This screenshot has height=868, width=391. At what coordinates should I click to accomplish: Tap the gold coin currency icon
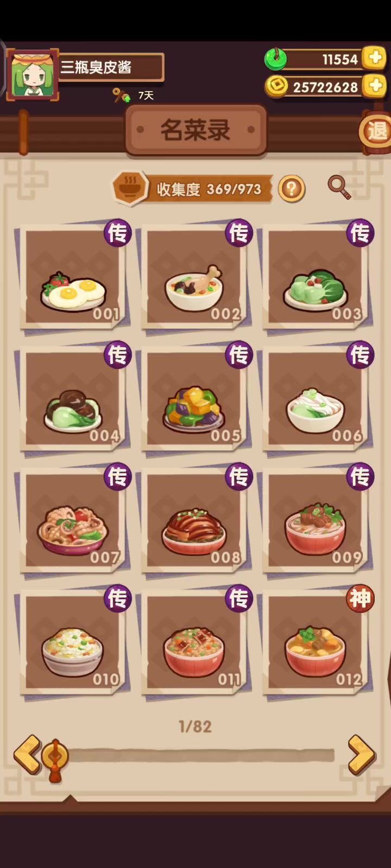click(x=276, y=86)
